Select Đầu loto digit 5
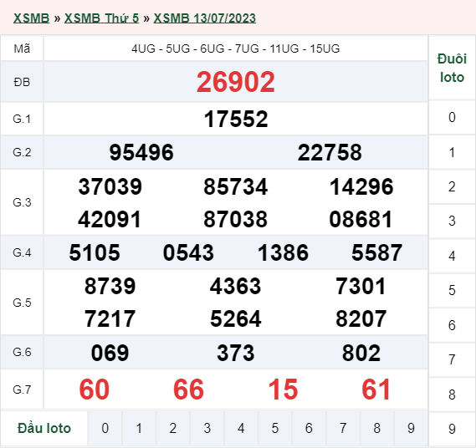 275,428
